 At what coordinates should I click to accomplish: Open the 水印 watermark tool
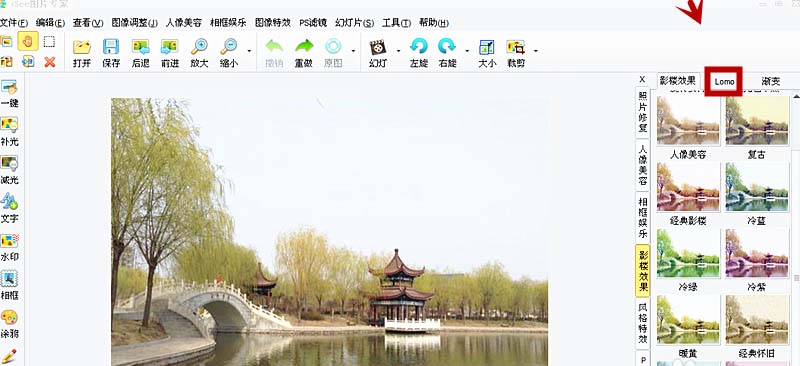9,247
